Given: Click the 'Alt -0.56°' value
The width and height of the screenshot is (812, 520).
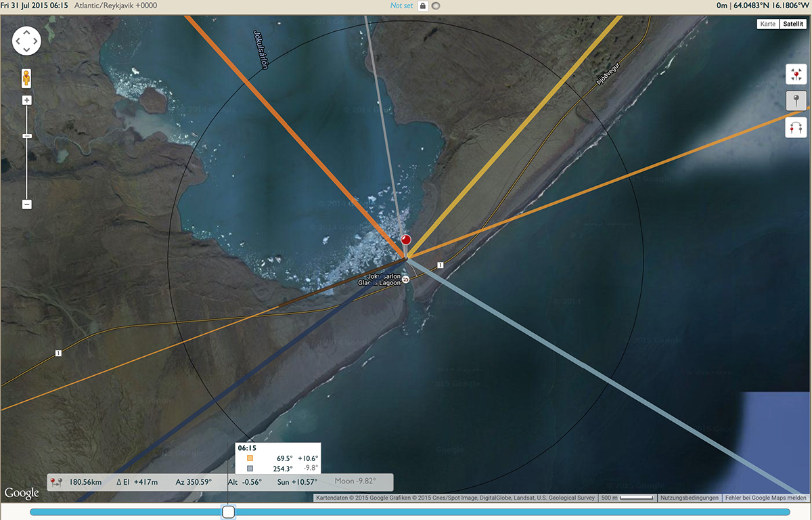Looking at the screenshot, I should click(244, 482).
